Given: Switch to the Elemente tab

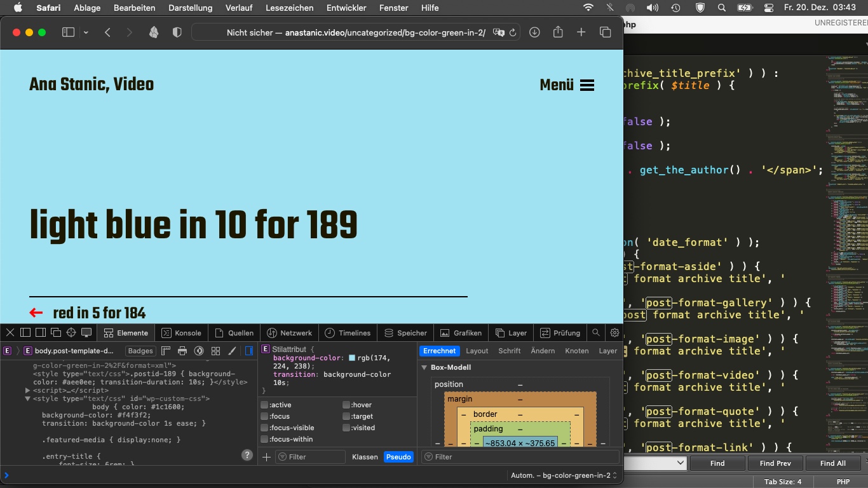Looking at the screenshot, I should point(126,332).
